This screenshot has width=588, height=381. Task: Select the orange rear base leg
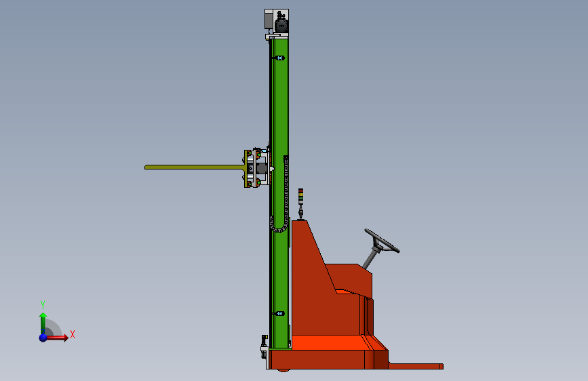pos(416,366)
